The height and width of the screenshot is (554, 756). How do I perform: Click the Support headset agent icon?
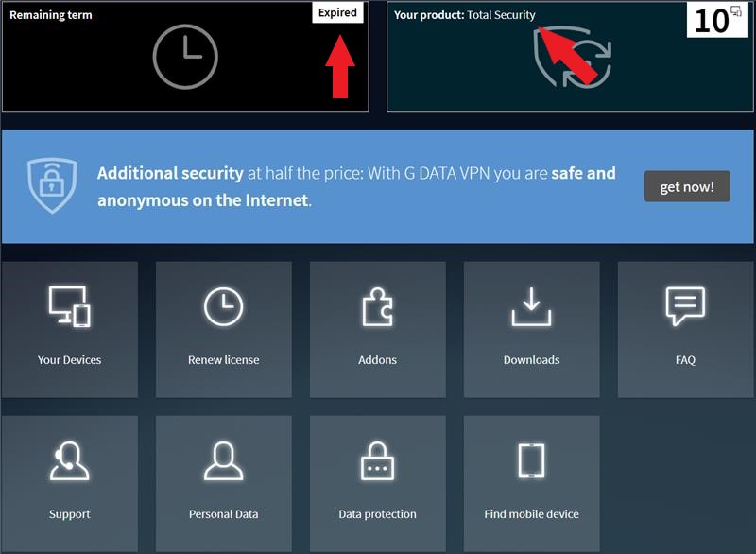69,462
